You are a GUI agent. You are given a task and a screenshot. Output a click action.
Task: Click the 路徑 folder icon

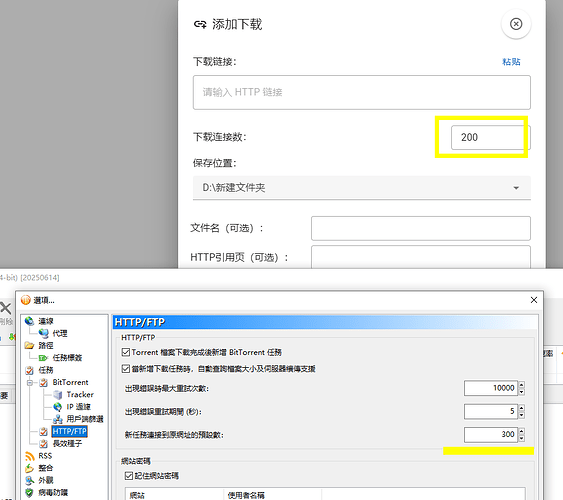click(29, 345)
